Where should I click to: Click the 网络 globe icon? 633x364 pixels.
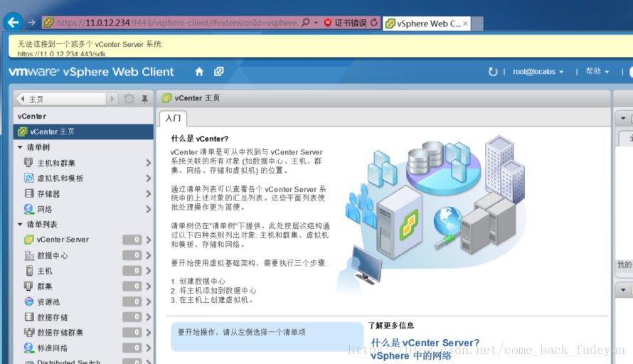tap(28, 208)
